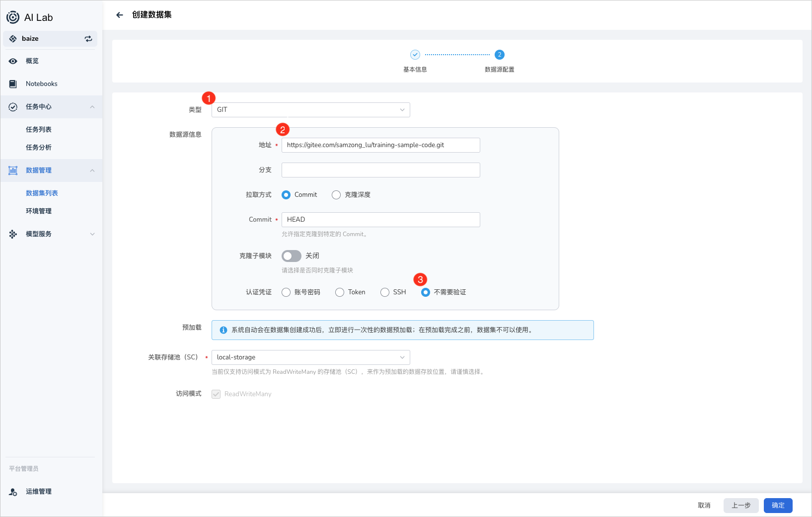Go to 任务列表

[39, 130]
